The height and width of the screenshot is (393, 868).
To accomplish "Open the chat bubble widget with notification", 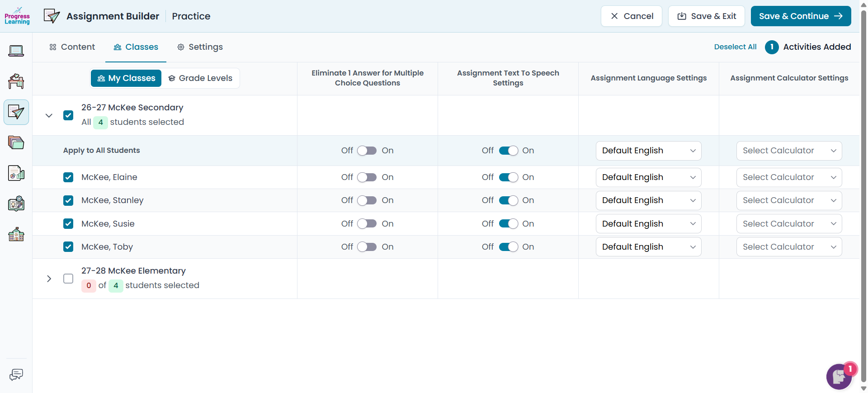I will [840, 376].
